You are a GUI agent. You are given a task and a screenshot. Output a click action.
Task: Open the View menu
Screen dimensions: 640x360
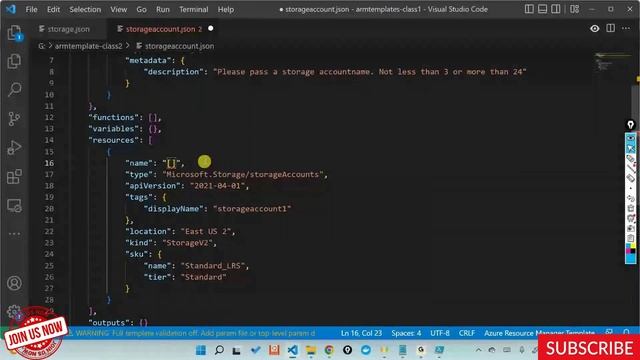coord(118,9)
